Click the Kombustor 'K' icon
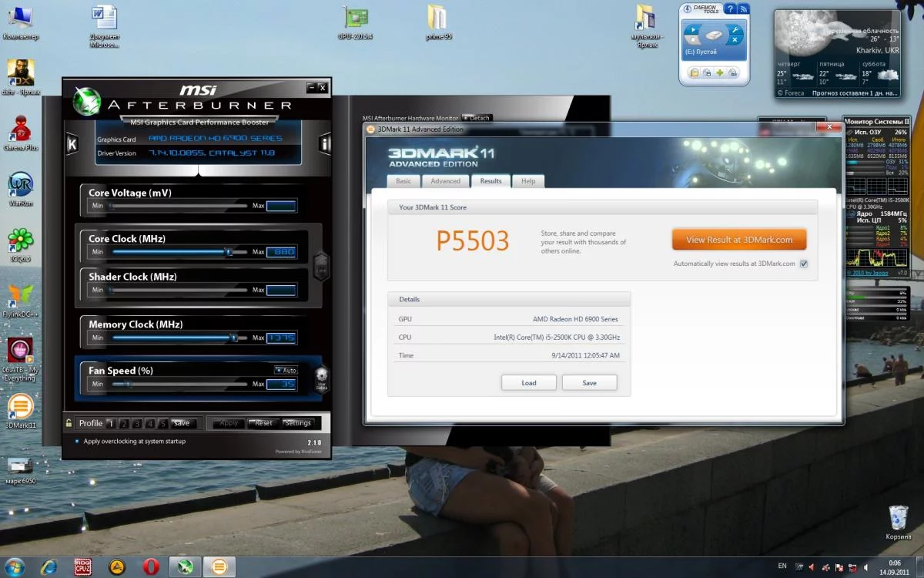Screen dimensions: 924x578 coord(72,143)
